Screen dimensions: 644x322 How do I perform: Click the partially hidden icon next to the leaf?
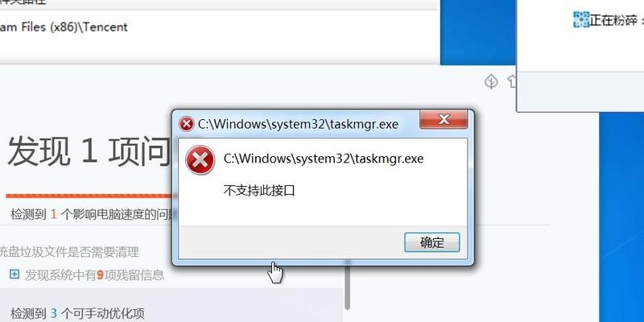pos(512,82)
